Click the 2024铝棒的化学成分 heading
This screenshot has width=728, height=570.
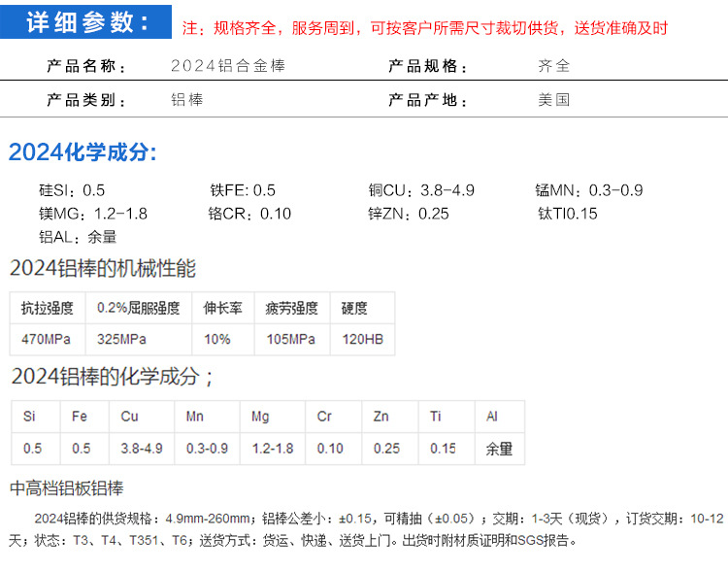112,377
